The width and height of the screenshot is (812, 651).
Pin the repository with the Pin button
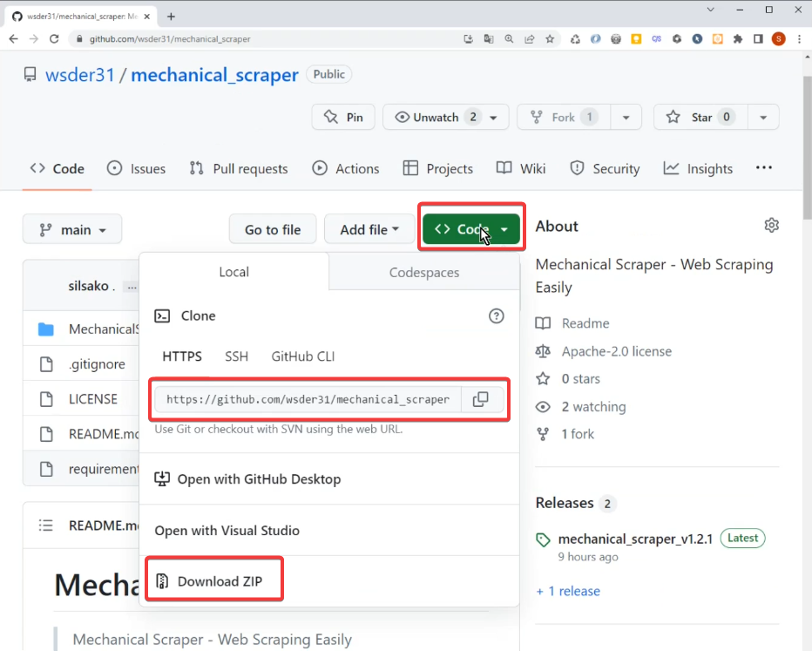click(343, 117)
